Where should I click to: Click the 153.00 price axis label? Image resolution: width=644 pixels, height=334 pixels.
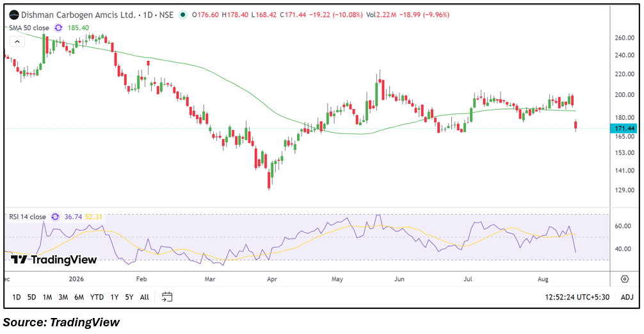pyautogui.click(x=624, y=153)
